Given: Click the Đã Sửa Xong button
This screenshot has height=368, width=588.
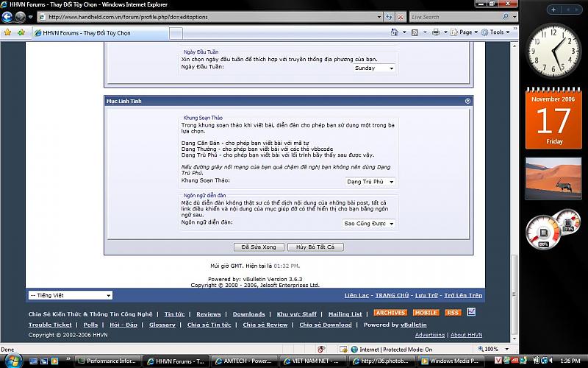Looking at the screenshot, I should 258,247.
